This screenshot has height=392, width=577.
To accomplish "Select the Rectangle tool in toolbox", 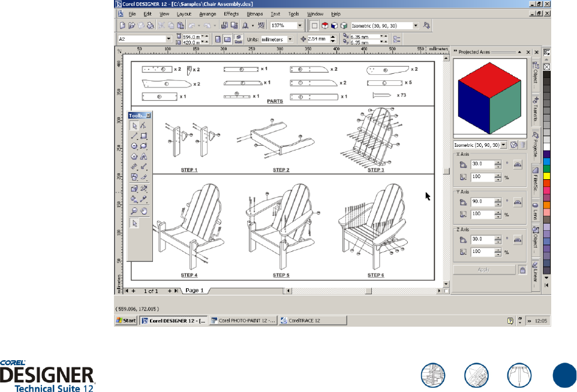I will click(x=143, y=136).
